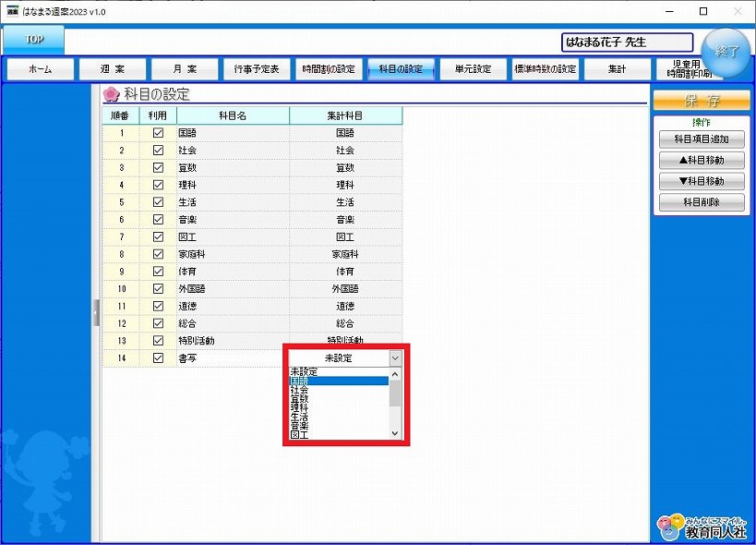Image resolution: width=756 pixels, height=545 pixels.
Task: Select the 総合 cell in 科目名 column
Action: point(233,323)
